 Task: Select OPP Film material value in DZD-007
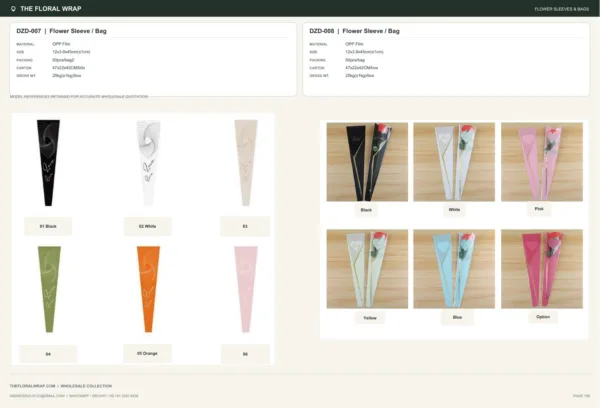(x=61, y=44)
